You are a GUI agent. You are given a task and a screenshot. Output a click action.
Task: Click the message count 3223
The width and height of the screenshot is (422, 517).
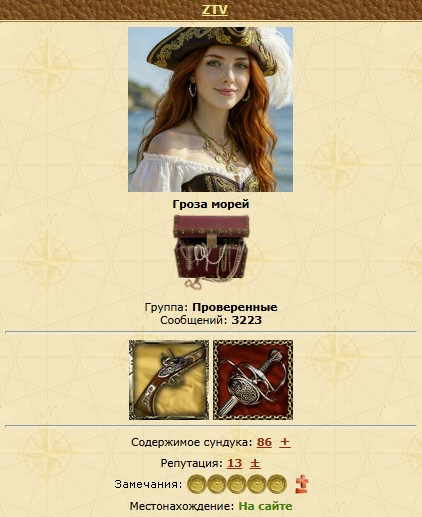[x=247, y=320]
